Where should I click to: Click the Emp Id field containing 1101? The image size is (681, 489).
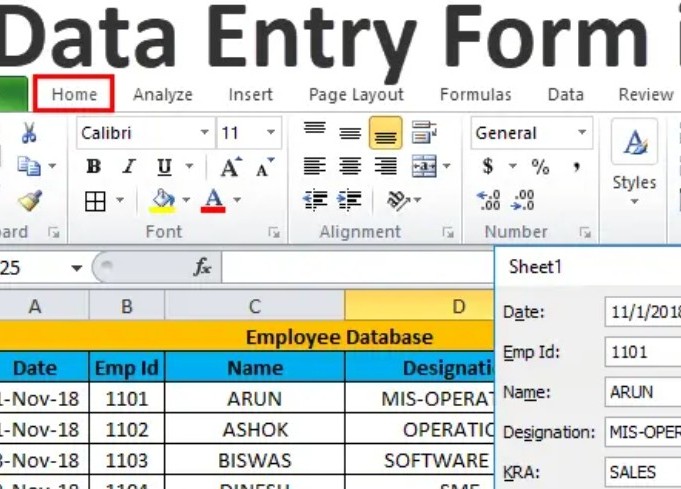tap(643, 352)
